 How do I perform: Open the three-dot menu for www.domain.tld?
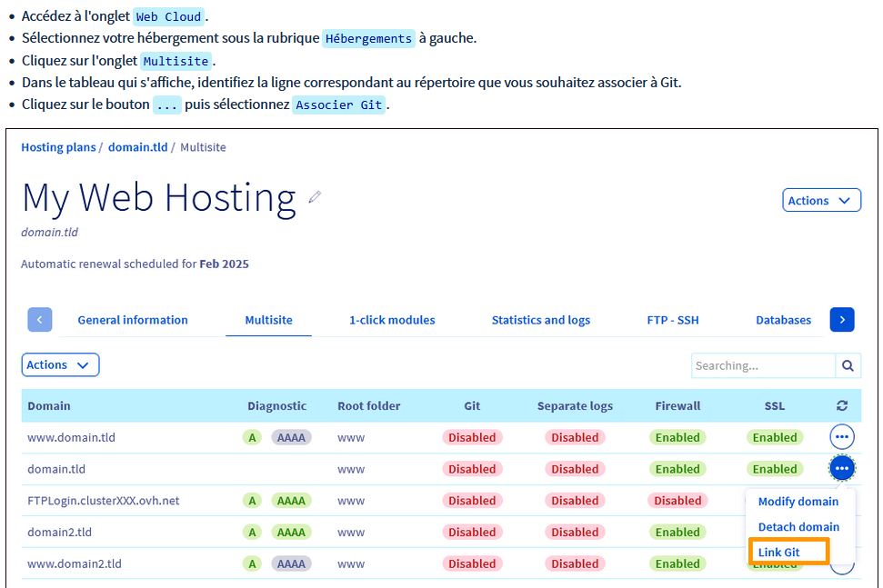[842, 437]
